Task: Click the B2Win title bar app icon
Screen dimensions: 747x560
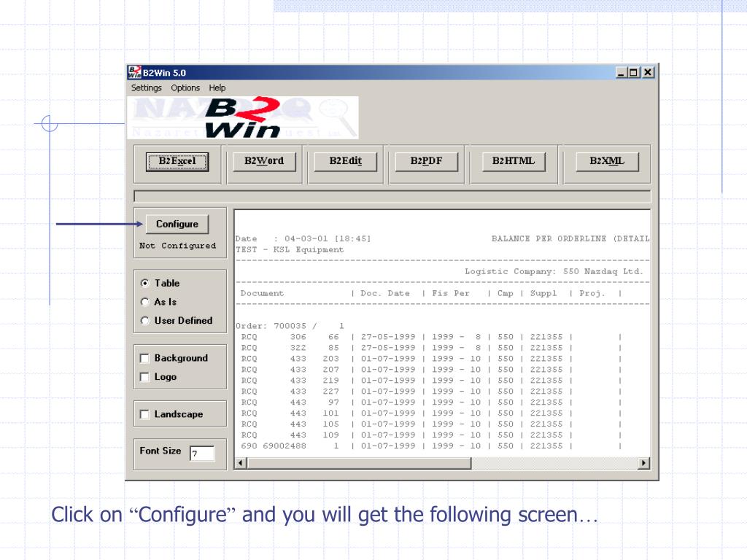Action: pos(134,72)
